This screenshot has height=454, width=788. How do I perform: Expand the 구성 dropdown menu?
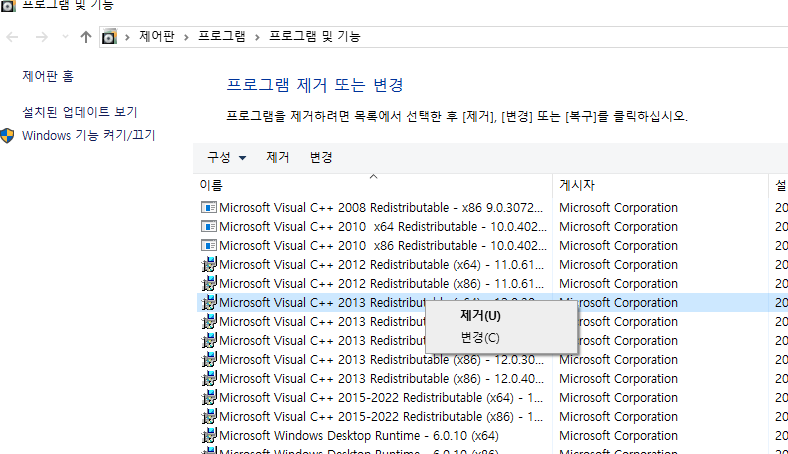tap(226, 158)
